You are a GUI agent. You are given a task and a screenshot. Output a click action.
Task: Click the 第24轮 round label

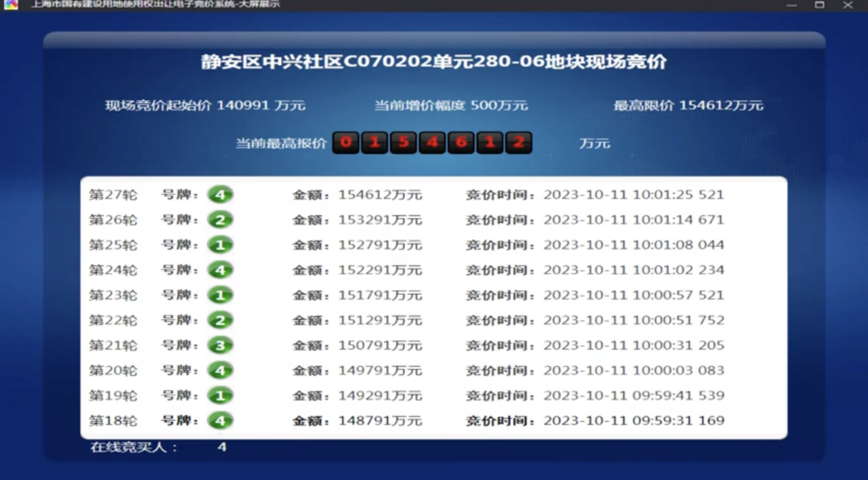[x=113, y=270]
